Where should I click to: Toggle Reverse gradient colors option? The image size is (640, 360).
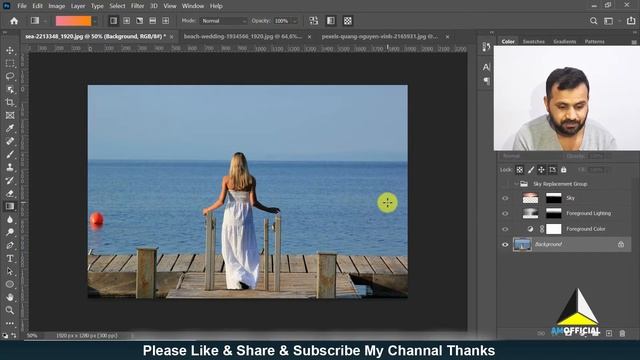point(314,21)
